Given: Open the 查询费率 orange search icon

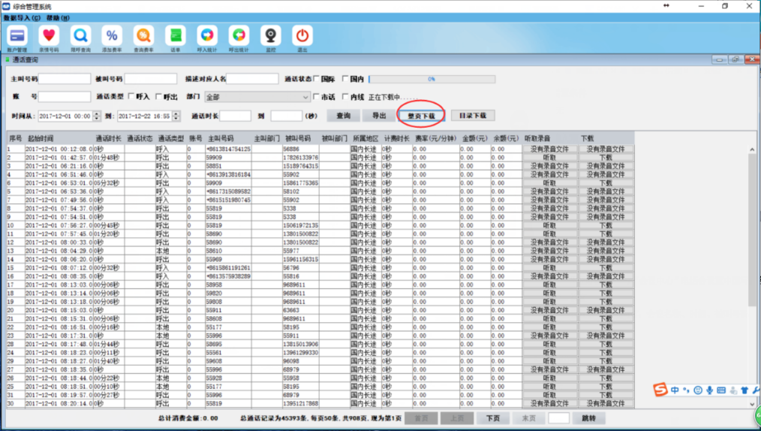Looking at the screenshot, I should pos(144,36).
